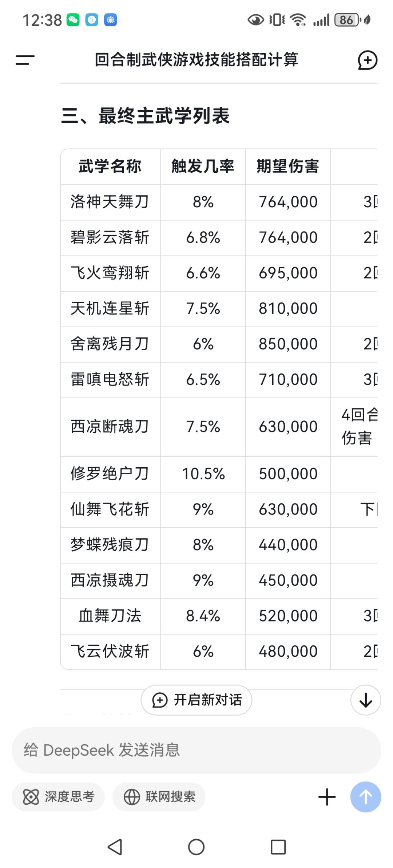Toggle 深度思考 deep thinking mode
Screen dimensions: 393x868
(x=58, y=797)
